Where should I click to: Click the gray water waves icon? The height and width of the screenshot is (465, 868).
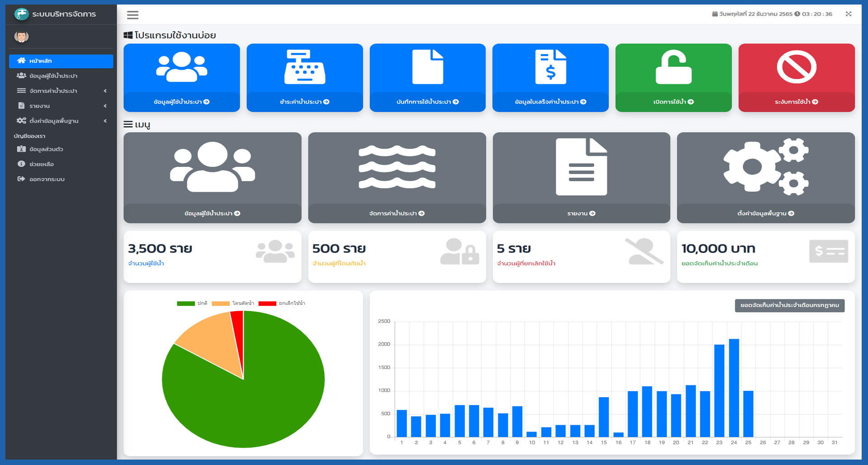pos(396,167)
